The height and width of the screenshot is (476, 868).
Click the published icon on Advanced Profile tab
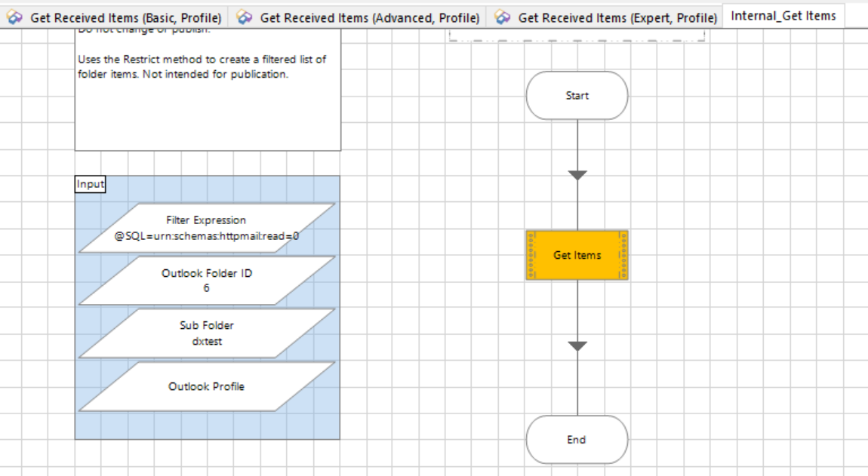coord(244,17)
